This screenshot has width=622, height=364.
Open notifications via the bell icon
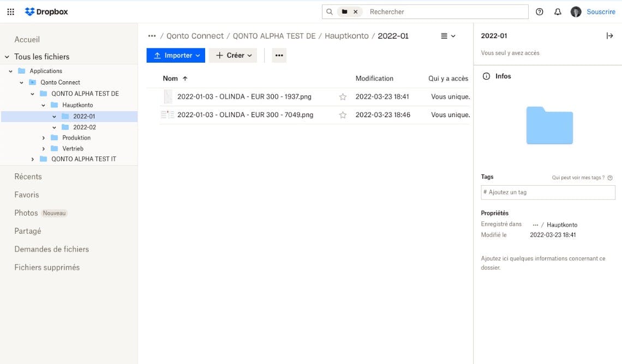[x=557, y=11]
